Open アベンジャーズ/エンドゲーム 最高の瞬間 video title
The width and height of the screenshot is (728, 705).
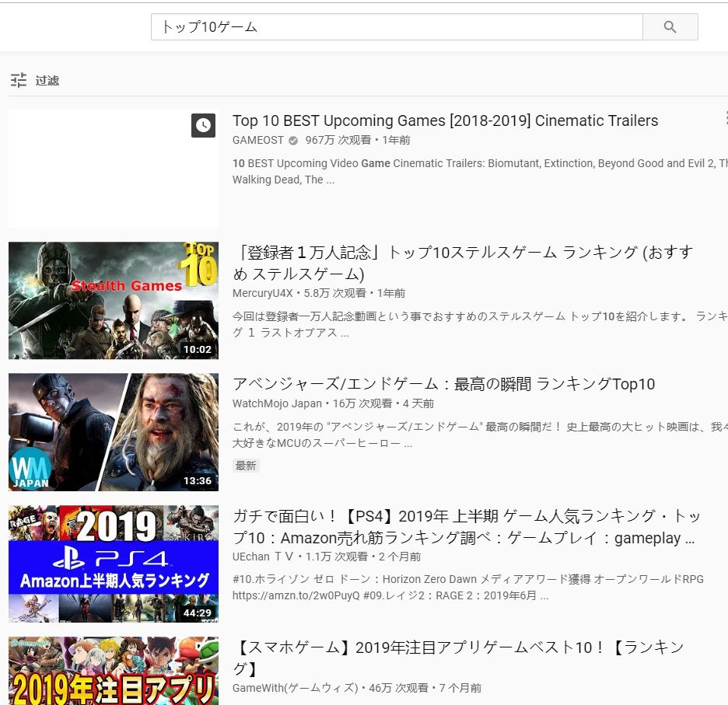coord(444,384)
